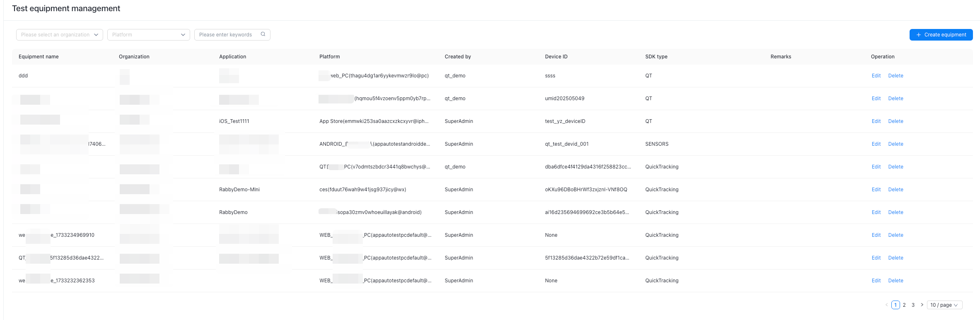Edit the RabbyDemo-MIni row
The width and height of the screenshot is (980, 320).
click(876, 190)
